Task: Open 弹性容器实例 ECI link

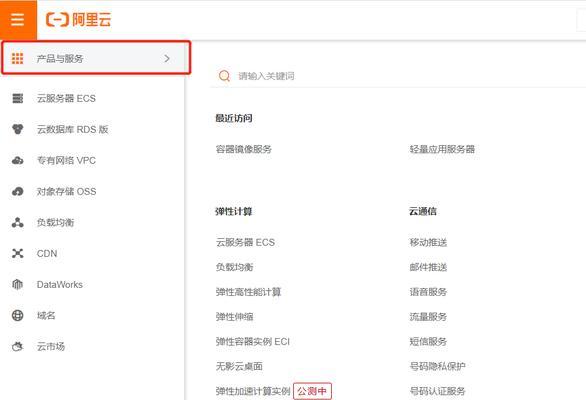Action: [x=253, y=341]
